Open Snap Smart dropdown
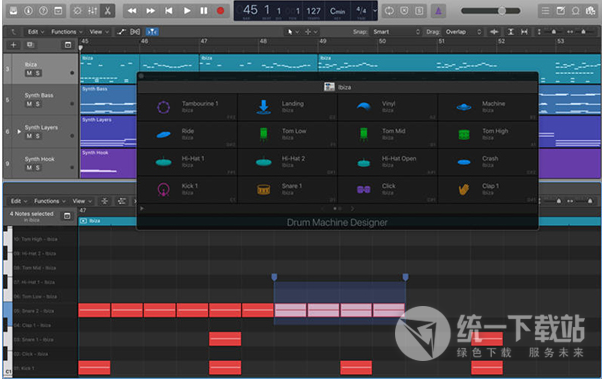 point(396,32)
